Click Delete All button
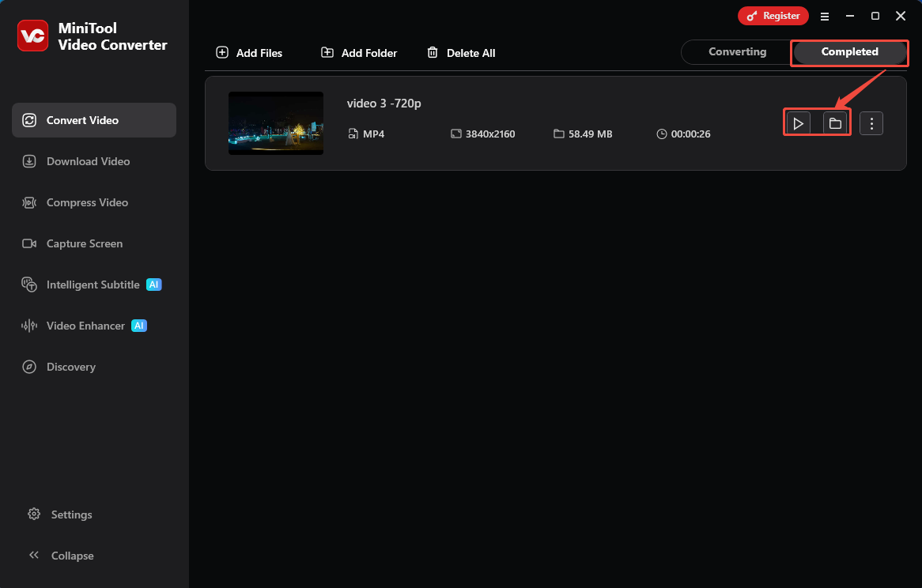Screen dimensions: 922x588 pyautogui.click(x=461, y=53)
